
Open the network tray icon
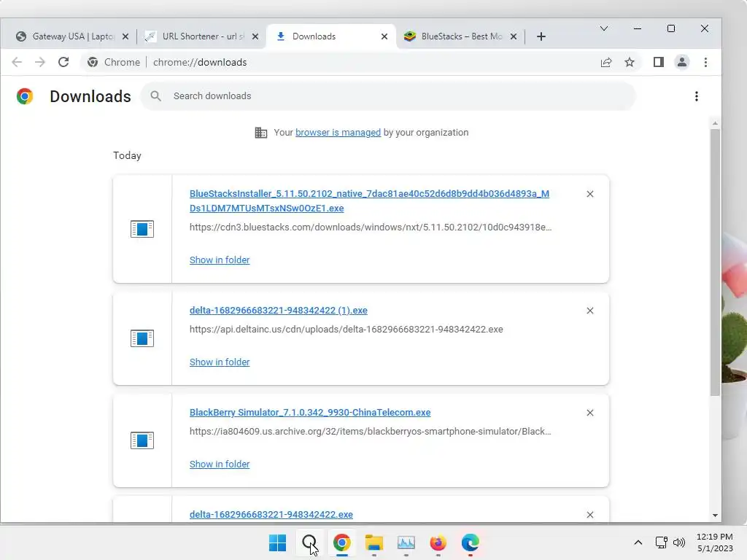point(661,542)
